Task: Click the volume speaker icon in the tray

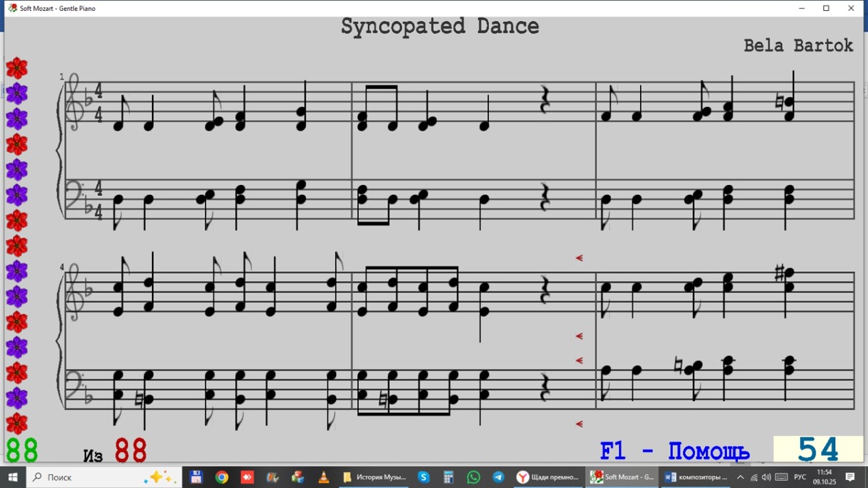Action: coord(767,477)
